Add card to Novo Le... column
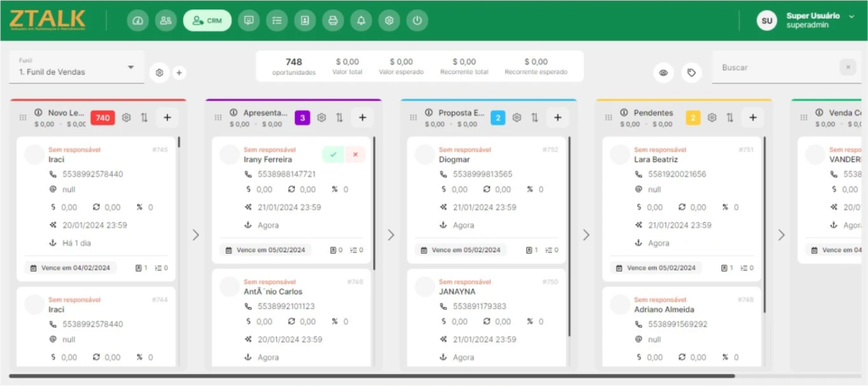Viewport: 868px width, 386px height. [167, 117]
